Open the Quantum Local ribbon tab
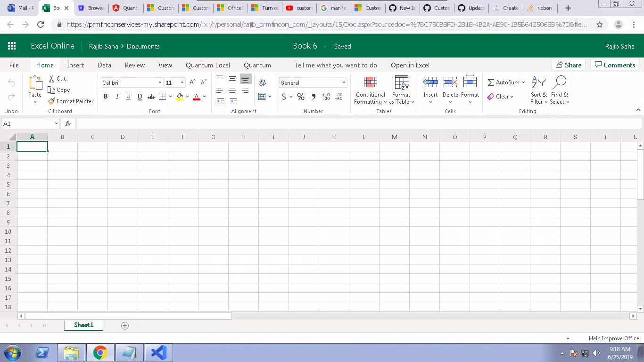This screenshot has height=362, width=644. tap(208, 65)
